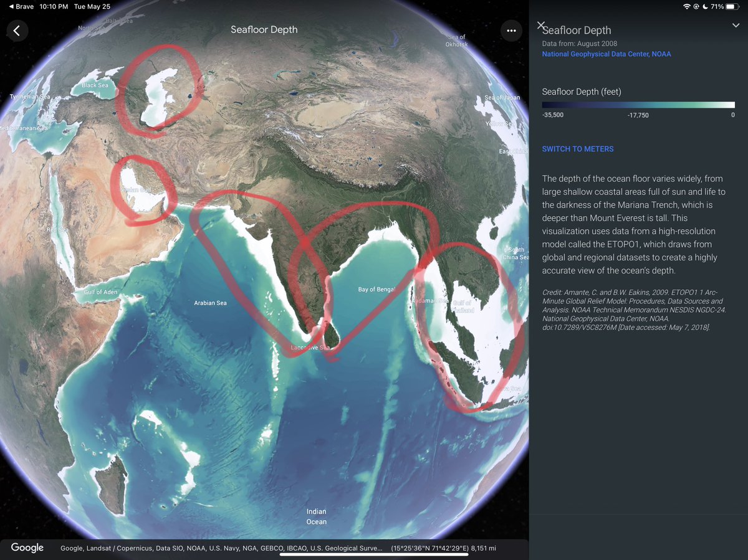Viewport: 748px width, 560px height.
Task: Tap the moon Do Not Disturb icon
Action: (x=706, y=6)
